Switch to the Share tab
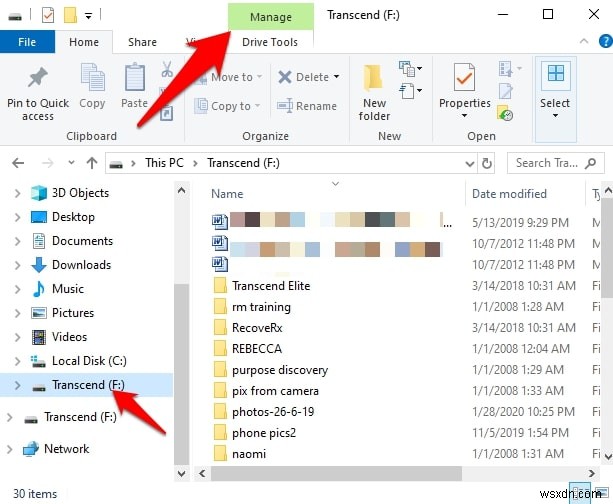Viewport: 613px width, 504px height. coord(142,42)
